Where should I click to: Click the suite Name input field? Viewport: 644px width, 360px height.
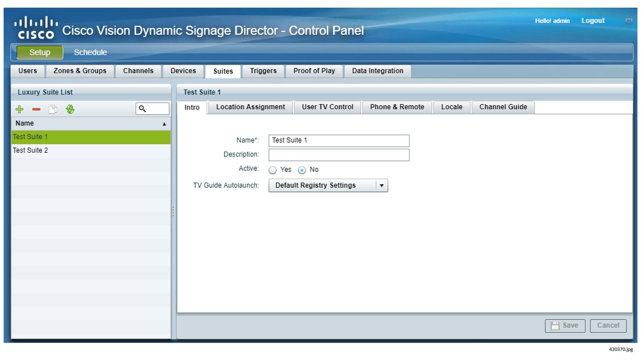click(x=339, y=141)
